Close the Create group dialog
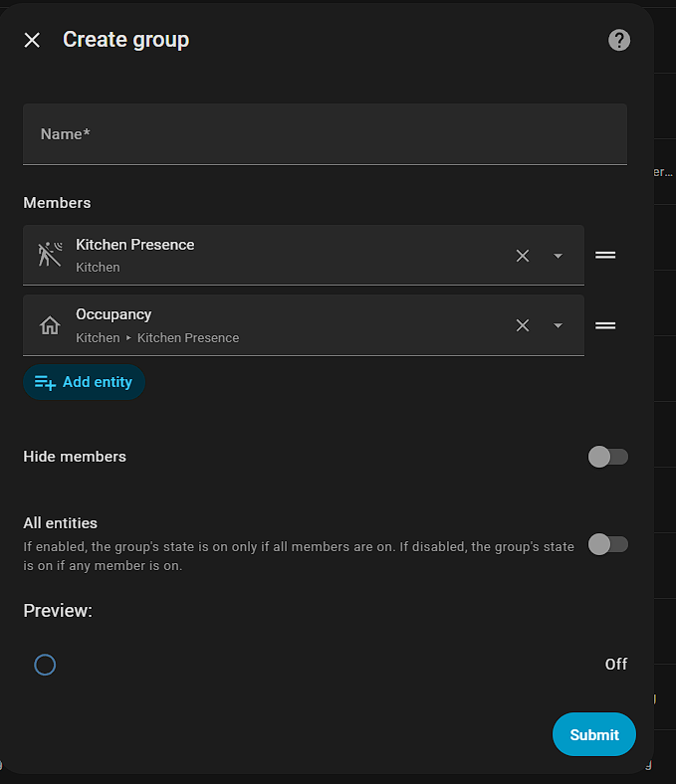 pyautogui.click(x=33, y=40)
